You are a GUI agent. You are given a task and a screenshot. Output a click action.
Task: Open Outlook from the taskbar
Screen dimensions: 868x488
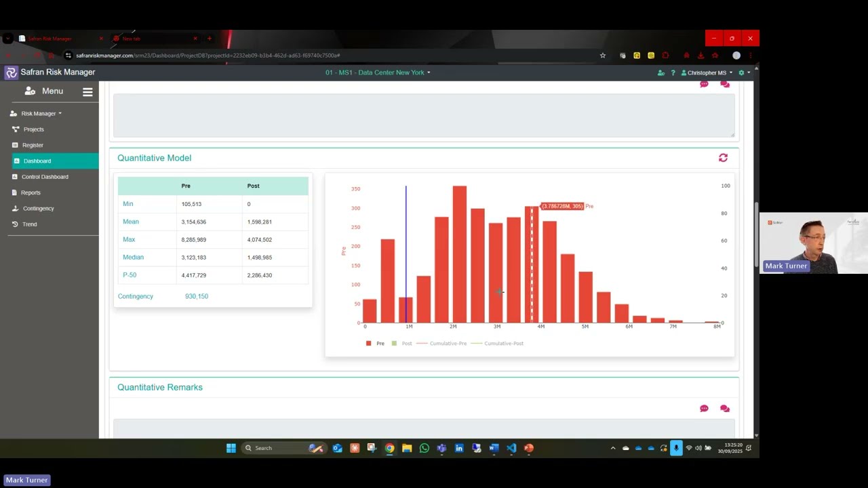pos(337,448)
